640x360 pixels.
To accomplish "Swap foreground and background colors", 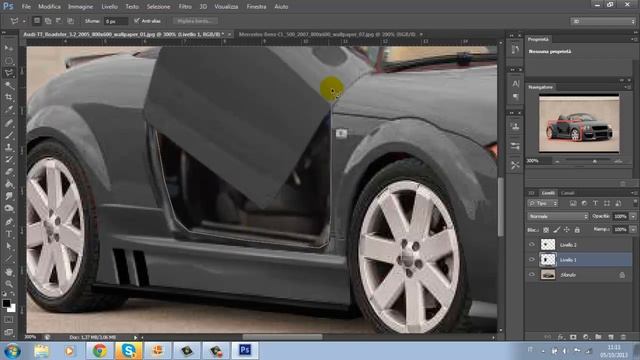I will [x=13, y=294].
